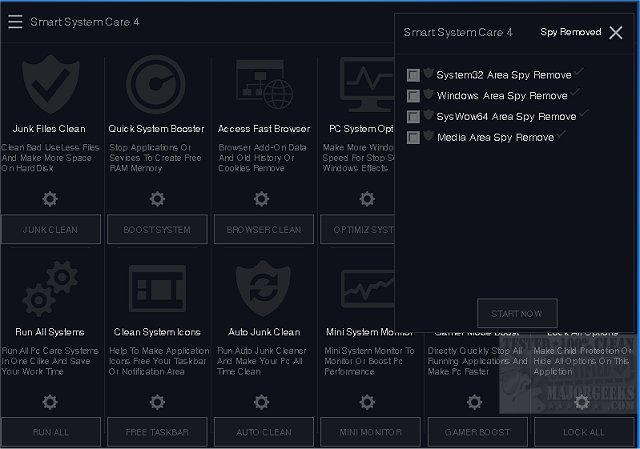Click the OPTIMIZ SYSTEM button
This screenshot has height=449, width=640.
point(357,229)
